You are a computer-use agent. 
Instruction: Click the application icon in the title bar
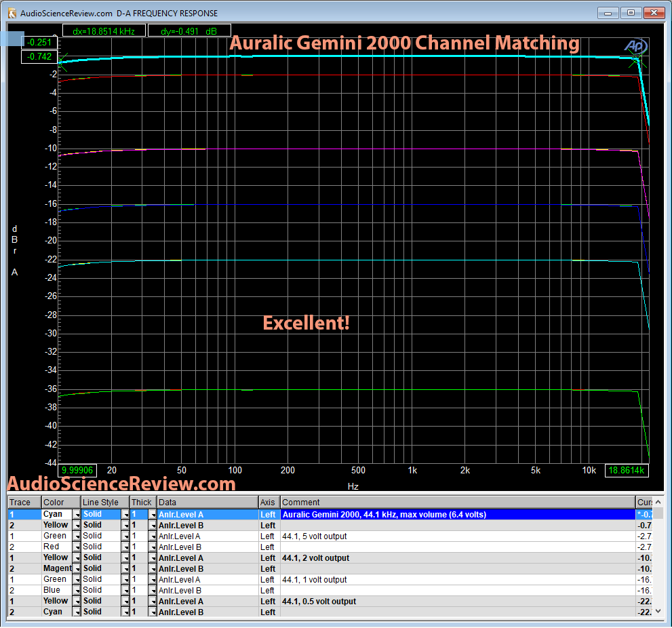(12, 14)
